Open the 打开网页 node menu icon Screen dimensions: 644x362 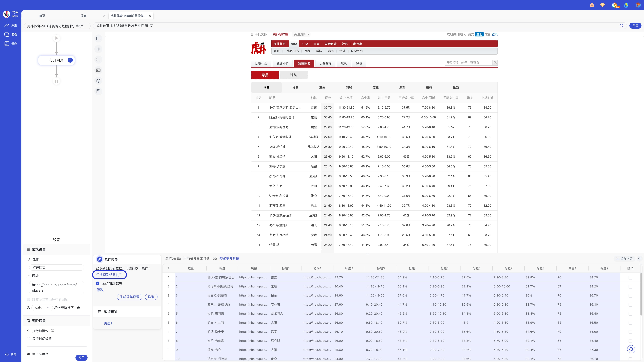[x=70, y=60]
